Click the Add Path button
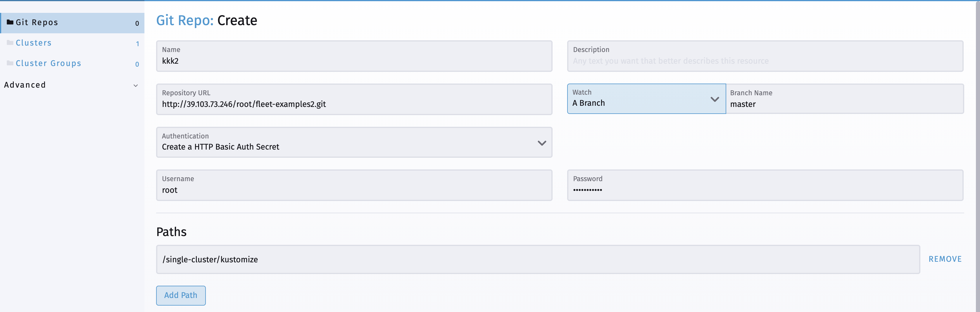 tap(181, 295)
